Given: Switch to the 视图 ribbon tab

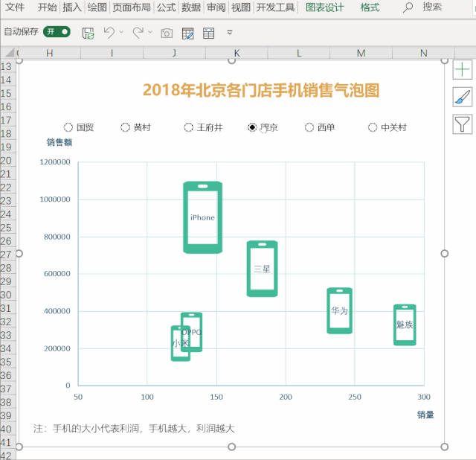Looking at the screenshot, I should coord(241,7).
